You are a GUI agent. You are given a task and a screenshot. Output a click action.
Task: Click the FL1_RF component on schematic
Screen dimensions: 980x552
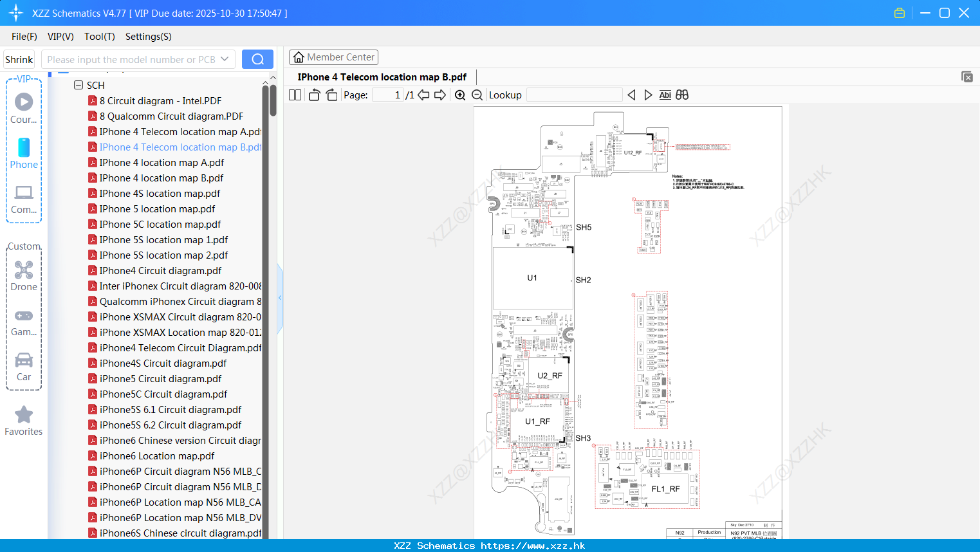[x=665, y=489]
